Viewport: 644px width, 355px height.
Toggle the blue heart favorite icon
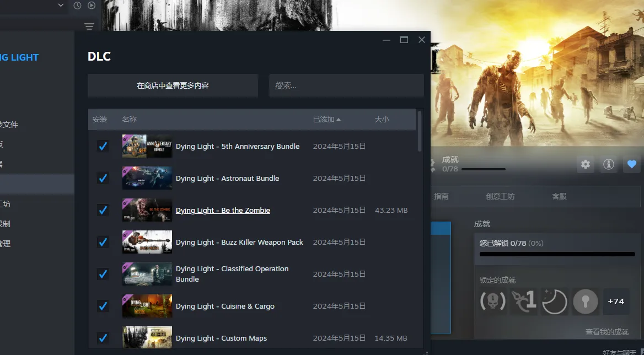(631, 164)
